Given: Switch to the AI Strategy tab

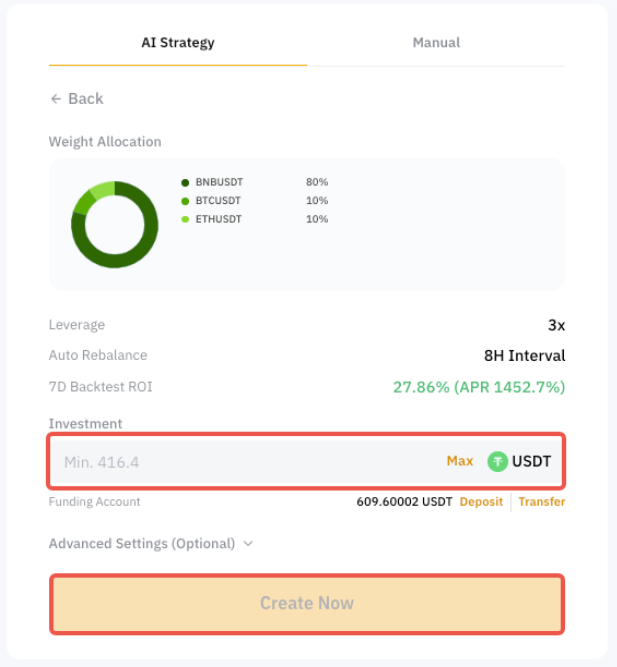Looking at the screenshot, I should pos(178,43).
